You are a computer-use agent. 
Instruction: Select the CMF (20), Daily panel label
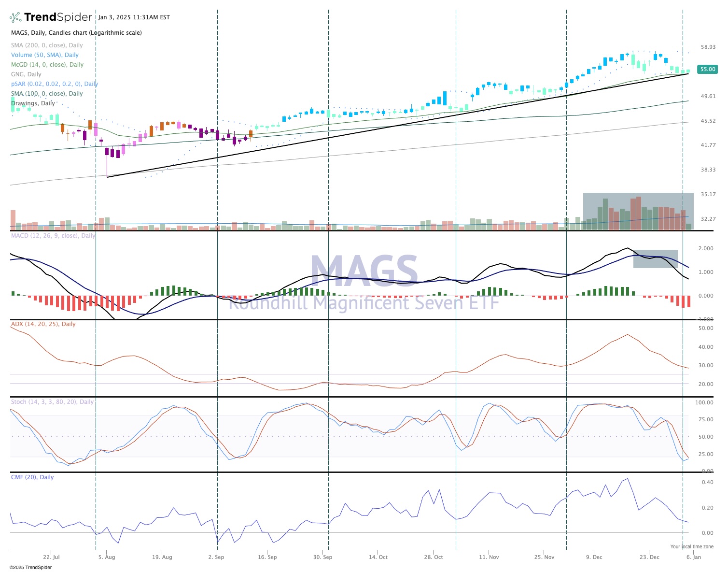tap(32, 477)
